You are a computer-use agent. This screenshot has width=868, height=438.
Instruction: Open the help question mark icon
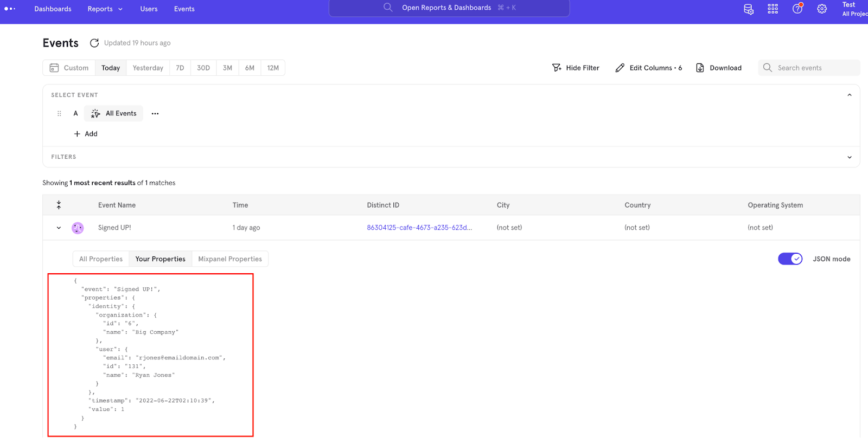click(x=797, y=8)
